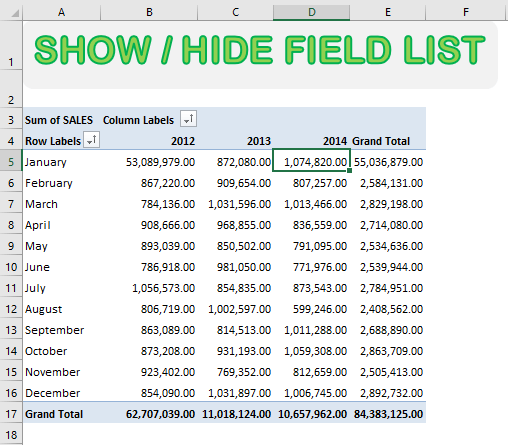Select the Sum of SALES cell

[x=59, y=120]
